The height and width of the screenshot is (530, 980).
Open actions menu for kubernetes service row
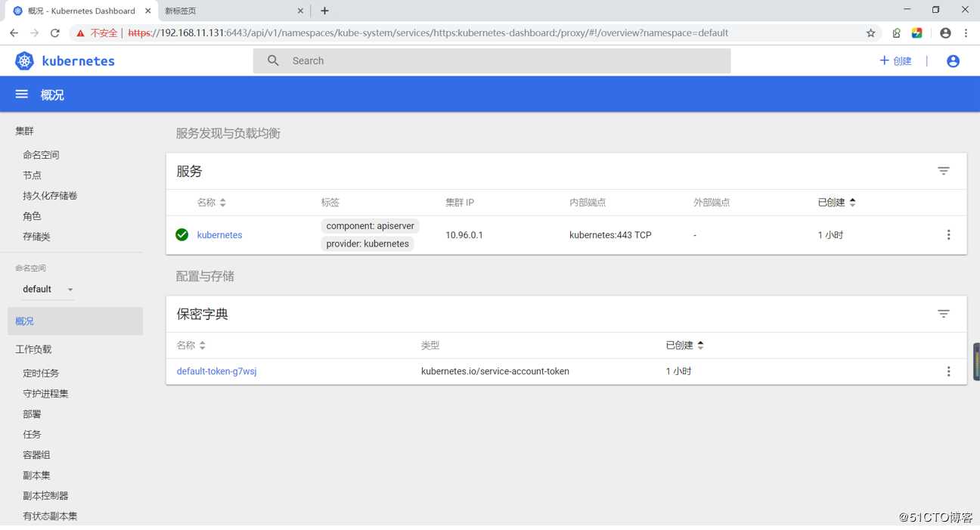(x=948, y=235)
